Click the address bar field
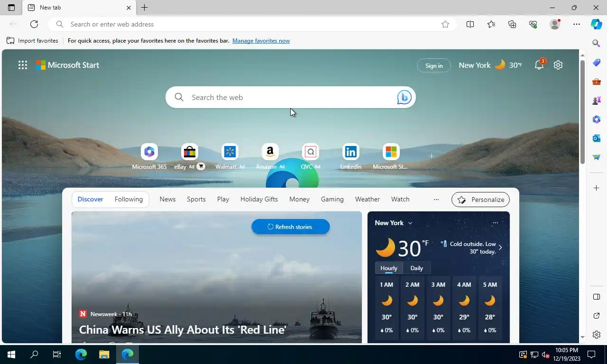Image resolution: width=607 pixels, height=364 pixels. tap(251, 24)
